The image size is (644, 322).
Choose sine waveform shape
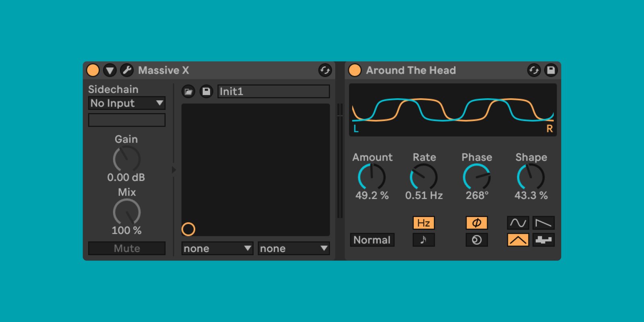[x=518, y=223]
